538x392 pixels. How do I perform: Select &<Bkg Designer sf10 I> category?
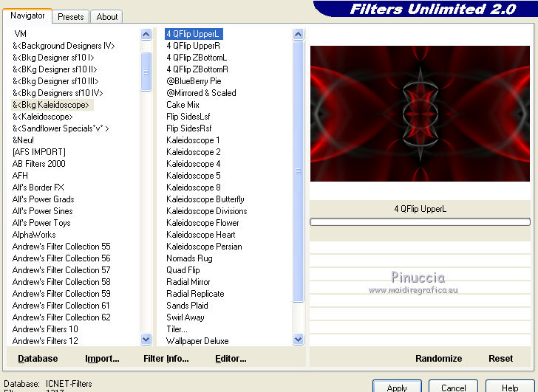point(53,58)
